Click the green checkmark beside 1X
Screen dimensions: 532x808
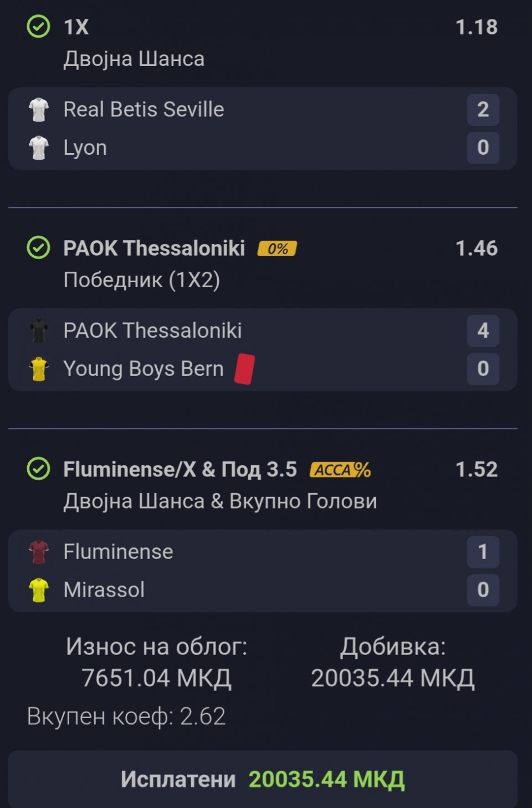click(x=38, y=27)
